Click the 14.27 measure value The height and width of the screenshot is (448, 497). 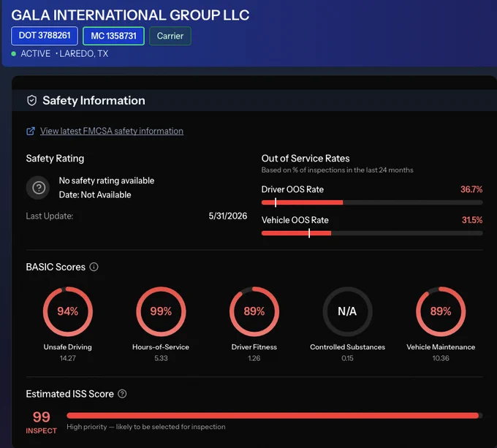[x=67, y=358]
